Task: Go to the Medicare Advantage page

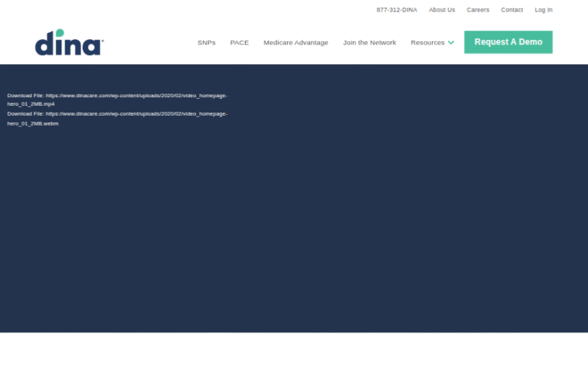Action: (296, 43)
